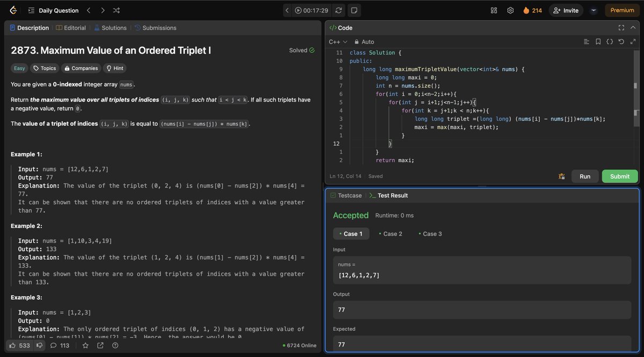
Task: Switch to the Description tab
Action: tap(29, 28)
